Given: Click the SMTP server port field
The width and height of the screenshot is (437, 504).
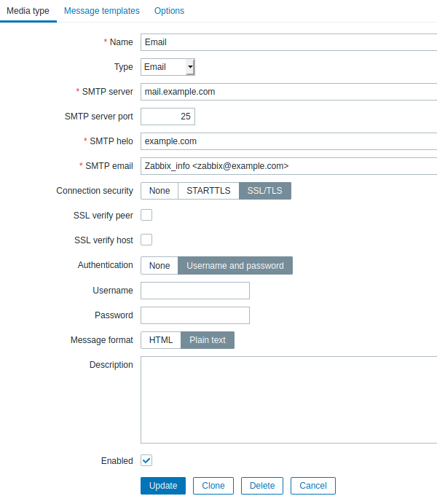Looking at the screenshot, I should tap(168, 117).
